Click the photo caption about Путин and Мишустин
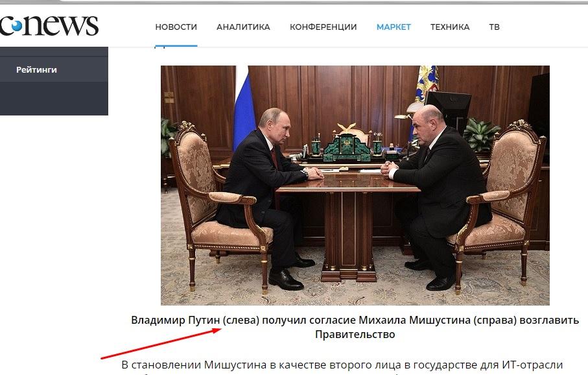The image size is (588, 375). 355,327
